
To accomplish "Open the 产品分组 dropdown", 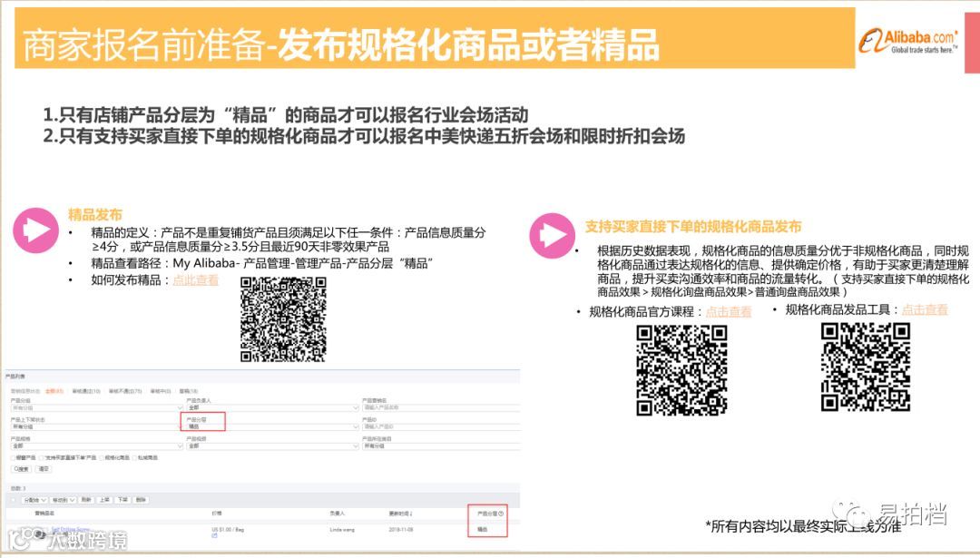I will coord(97,408).
